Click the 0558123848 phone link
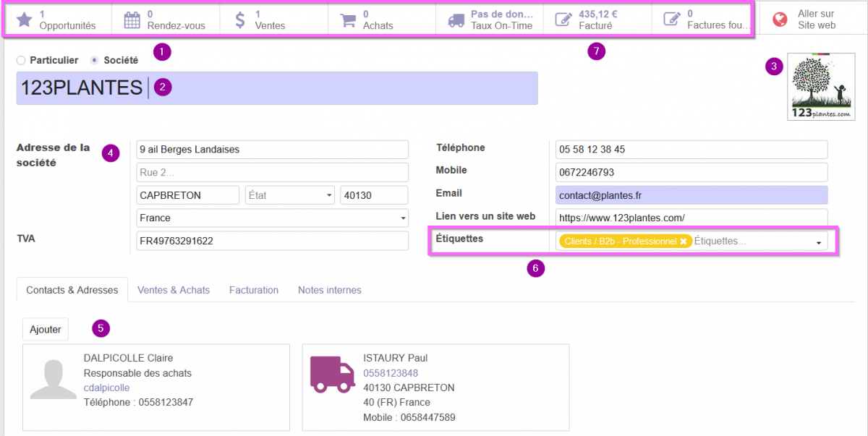This screenshot has height=436, width=868. (x=391, y=373)
